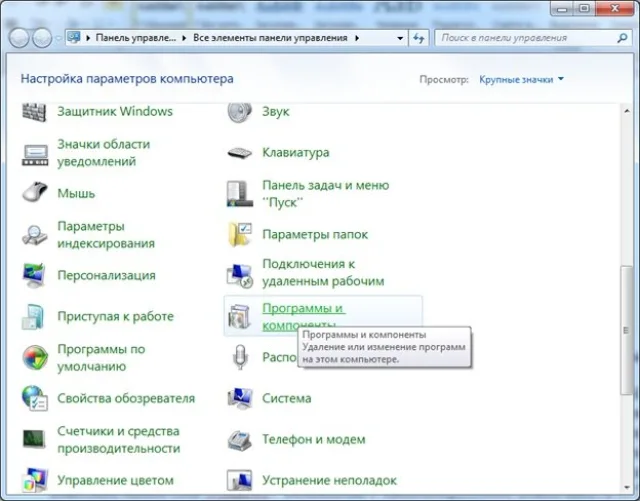640x501 pixels.
Task: Expand arrow after Все элементы панели управления
Action: pyautogui.click(x=357, y=38)
